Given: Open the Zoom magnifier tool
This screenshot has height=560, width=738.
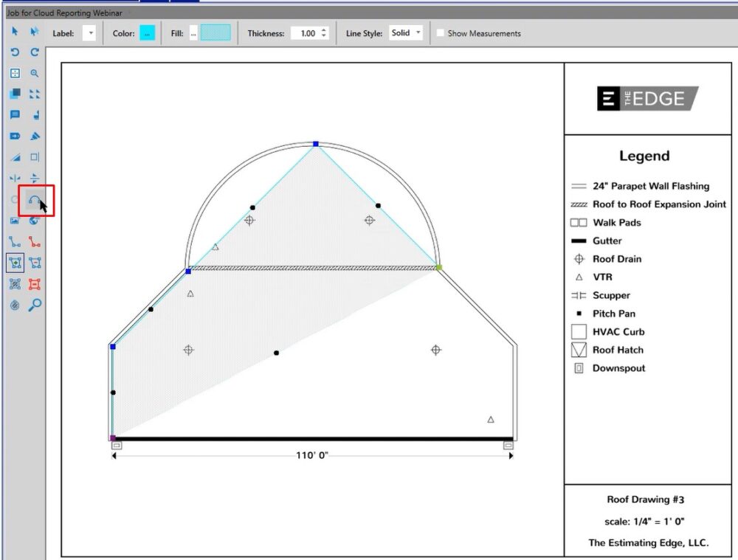Looking at the screenshot, I should 33,73.
